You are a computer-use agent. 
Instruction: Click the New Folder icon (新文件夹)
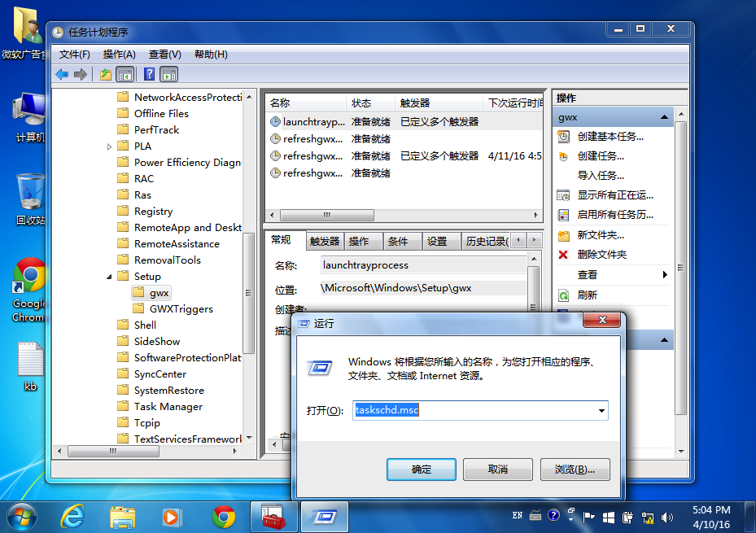pyautogui.click(x=563, y=236)
